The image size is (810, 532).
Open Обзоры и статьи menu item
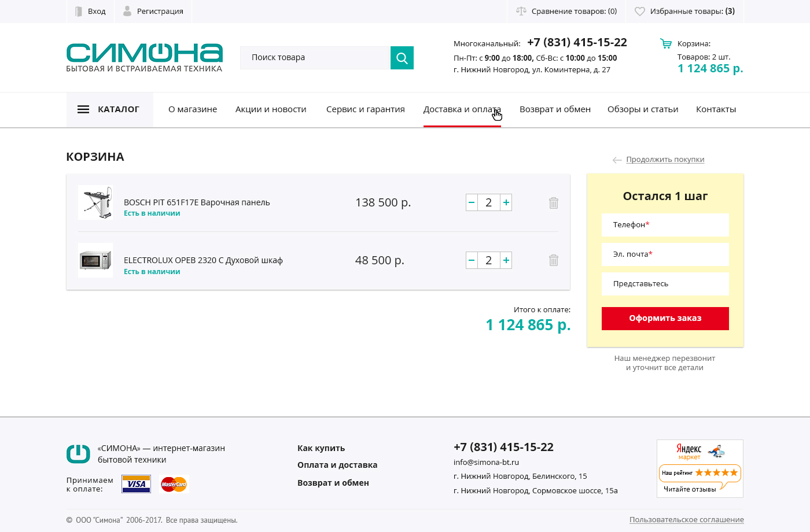(643, 109)
